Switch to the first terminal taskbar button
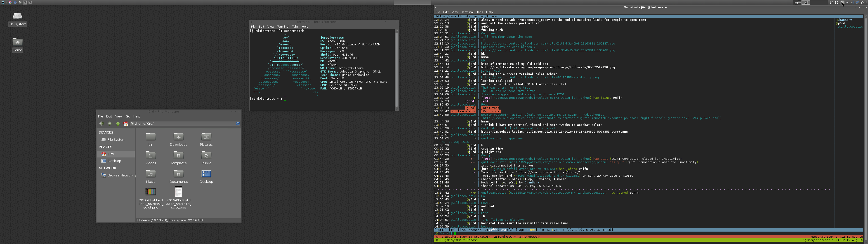Image resolution: width=868 pixels, height=244 pixels. [x=25, y=2]
